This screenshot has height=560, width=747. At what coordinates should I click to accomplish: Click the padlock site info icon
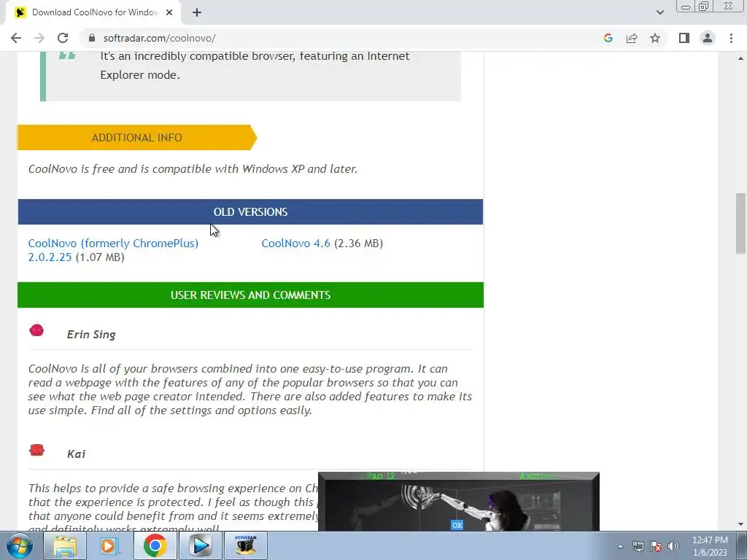click(92, 38)
